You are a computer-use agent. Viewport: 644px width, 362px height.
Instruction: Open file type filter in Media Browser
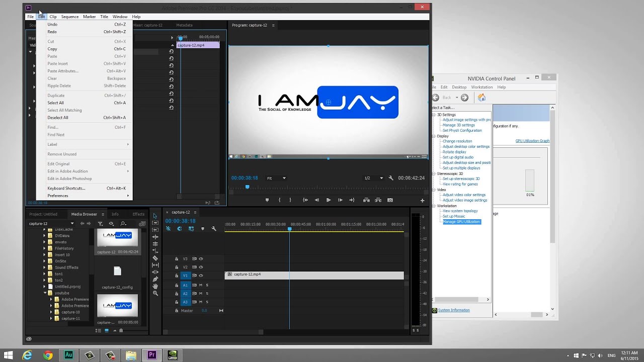101,224
